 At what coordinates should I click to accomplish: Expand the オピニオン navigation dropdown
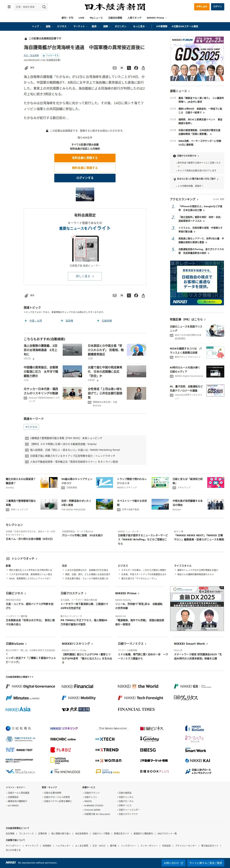[x=122, y=26]
